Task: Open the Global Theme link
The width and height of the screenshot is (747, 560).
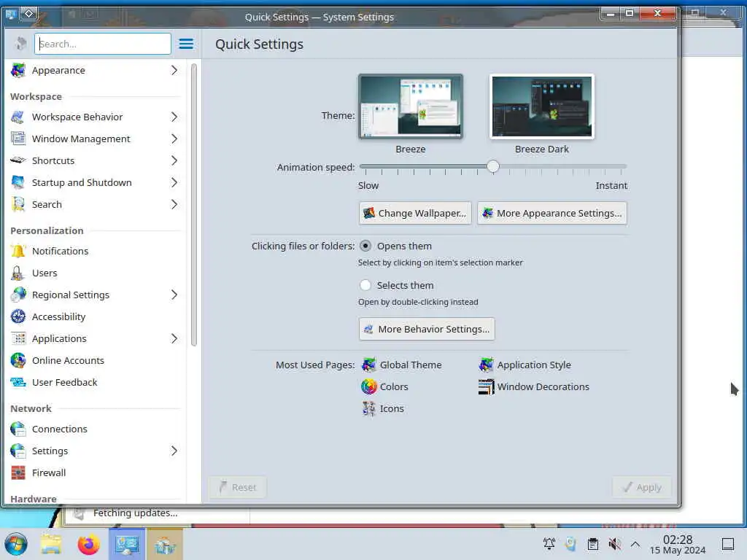Action: click(411, 365)
